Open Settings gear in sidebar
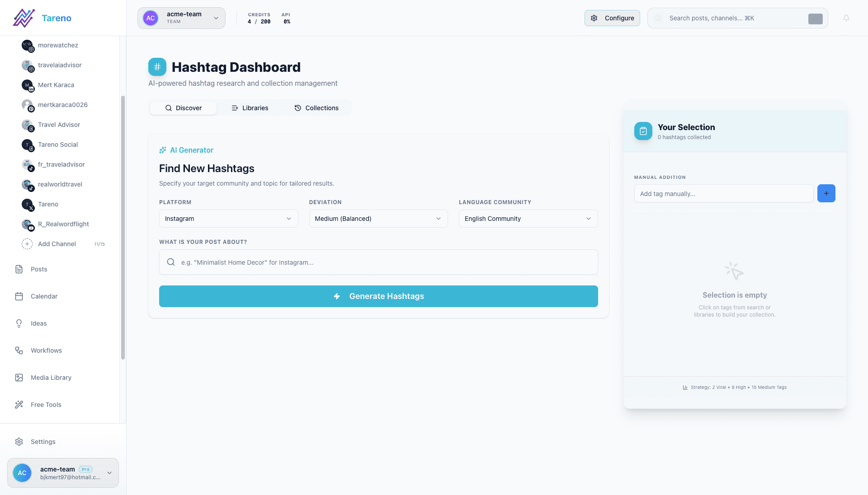This screenshot has width=868, height=495. 19,442
